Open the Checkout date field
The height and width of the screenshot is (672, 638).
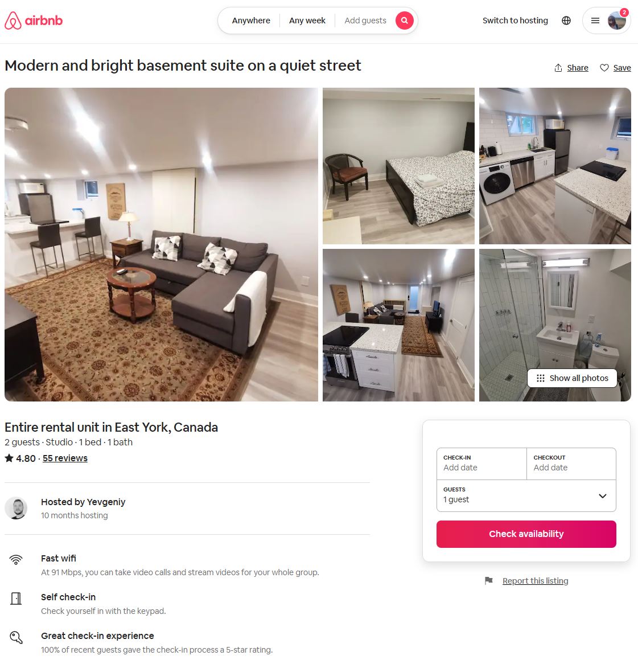[x=571, y=464]
